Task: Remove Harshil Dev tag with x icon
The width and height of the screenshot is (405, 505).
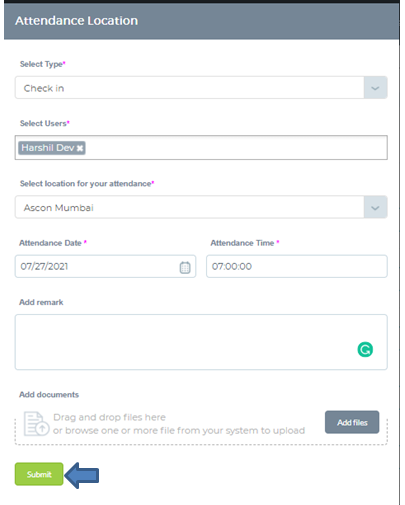Action: pyautogui.click(x=80, y=148)
